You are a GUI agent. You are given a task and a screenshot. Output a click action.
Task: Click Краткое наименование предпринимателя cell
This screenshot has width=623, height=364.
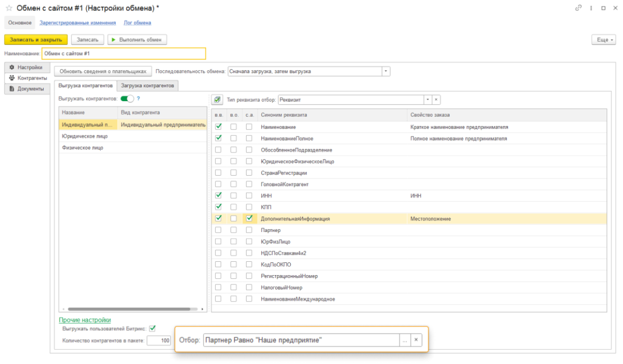[507, 127]
